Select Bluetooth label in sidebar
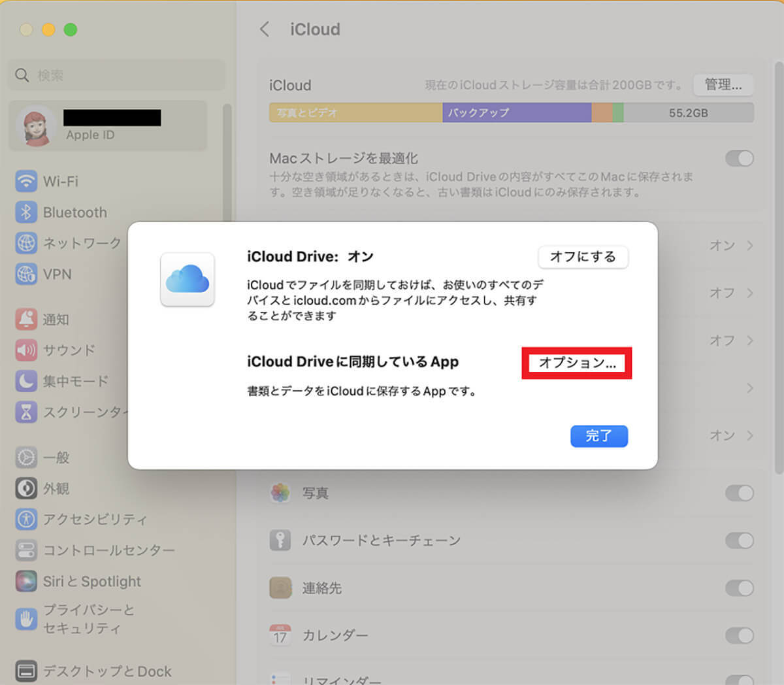This screenshot has height=685, width=784. 75,212
